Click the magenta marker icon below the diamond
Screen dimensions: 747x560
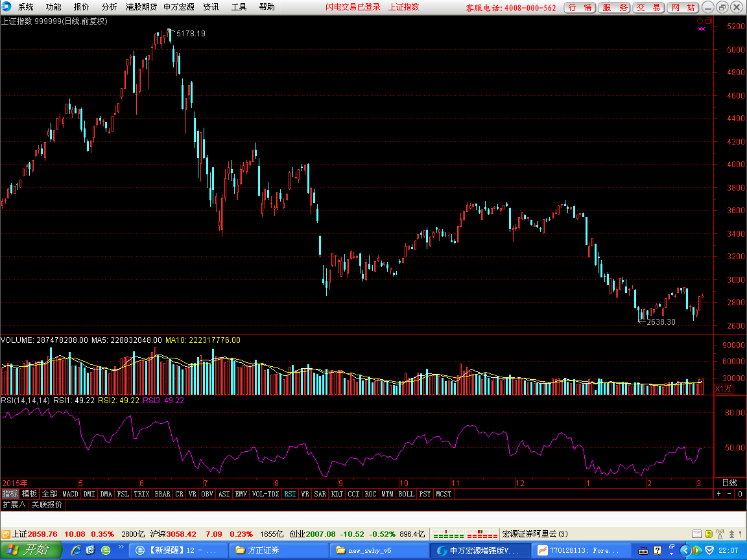[701, 29]
